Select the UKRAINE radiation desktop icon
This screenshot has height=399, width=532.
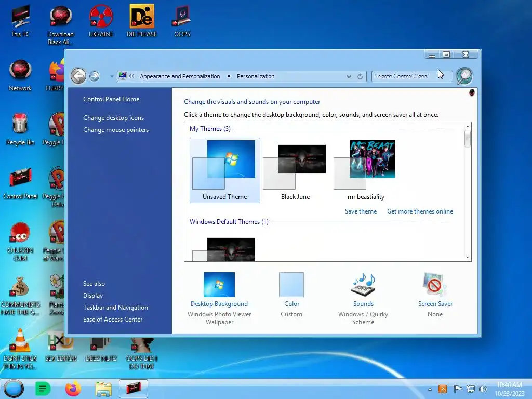pos(101,21)
